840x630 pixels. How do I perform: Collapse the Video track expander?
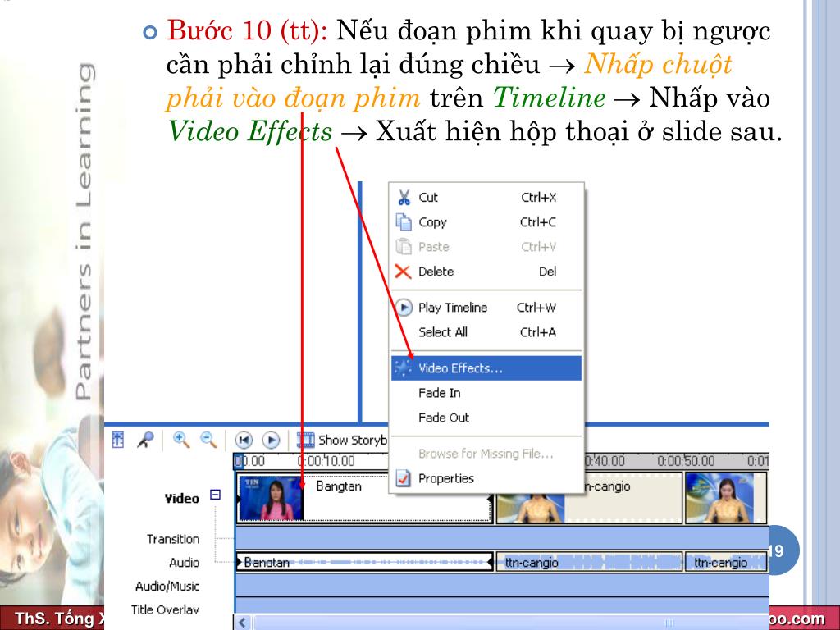[216, 495]
